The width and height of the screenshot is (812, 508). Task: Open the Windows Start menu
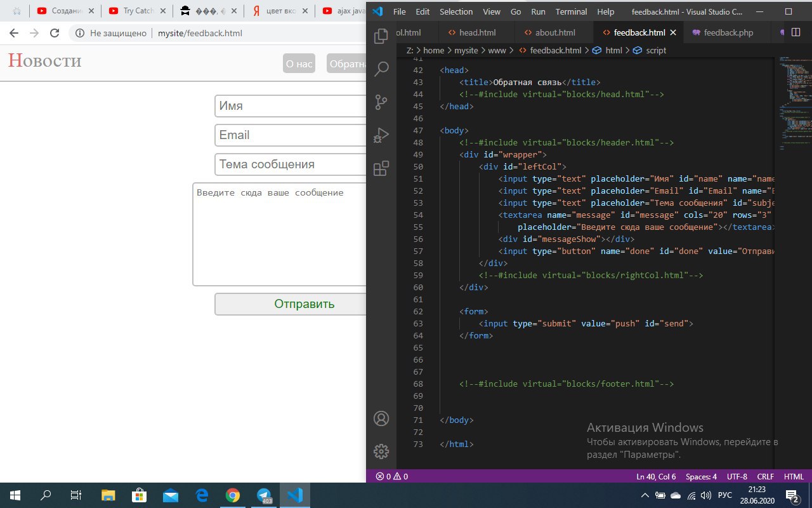[x=15, y=495]
